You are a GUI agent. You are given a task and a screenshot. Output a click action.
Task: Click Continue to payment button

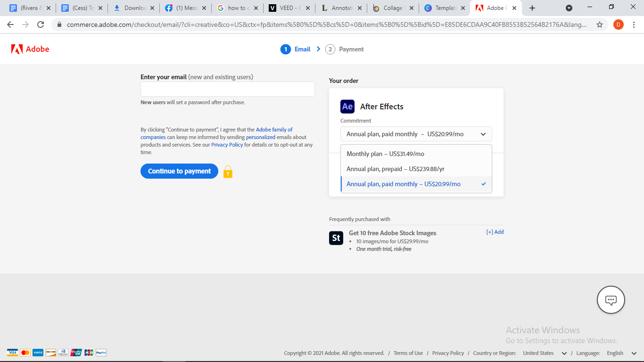pos(179,171)
